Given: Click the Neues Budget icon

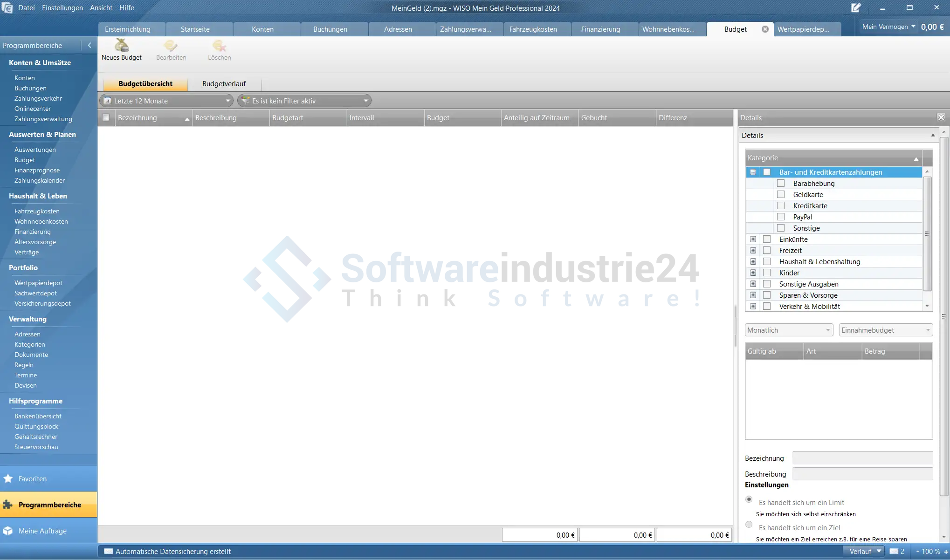Looking at the screenshot, I should tap(121, 46).
